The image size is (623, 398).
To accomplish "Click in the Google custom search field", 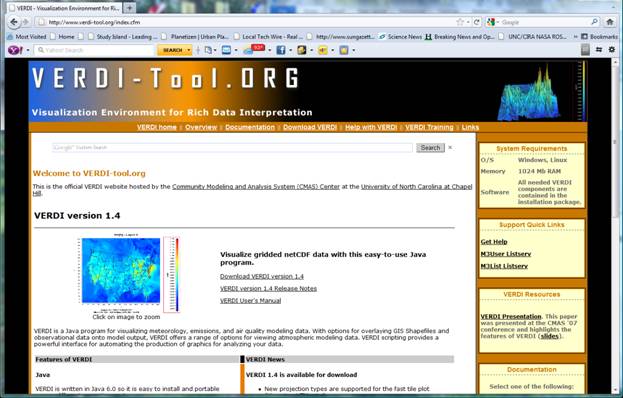I will point(232,148).
